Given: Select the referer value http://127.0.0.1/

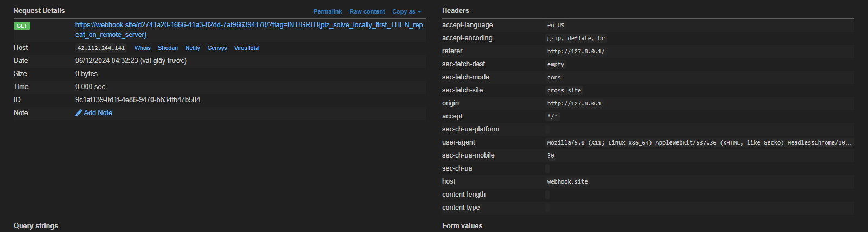Looking at the screenshot, I should (576, 51).
